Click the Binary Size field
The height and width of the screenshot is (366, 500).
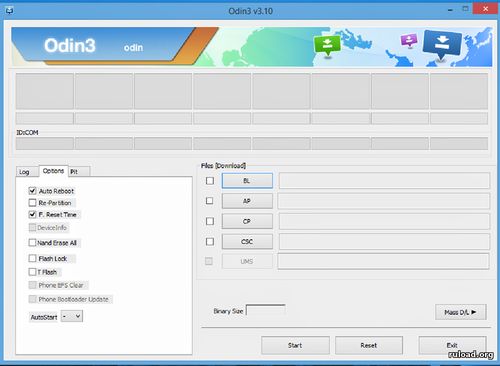(266, 310)
